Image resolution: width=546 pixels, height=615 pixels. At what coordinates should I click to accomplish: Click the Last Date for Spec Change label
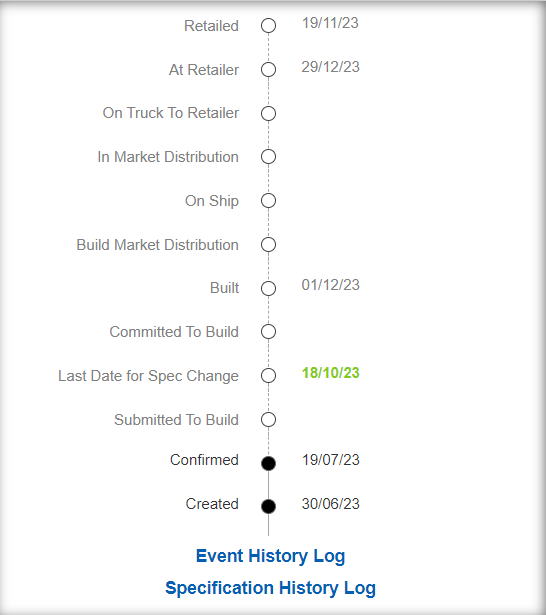pos(148,376)
